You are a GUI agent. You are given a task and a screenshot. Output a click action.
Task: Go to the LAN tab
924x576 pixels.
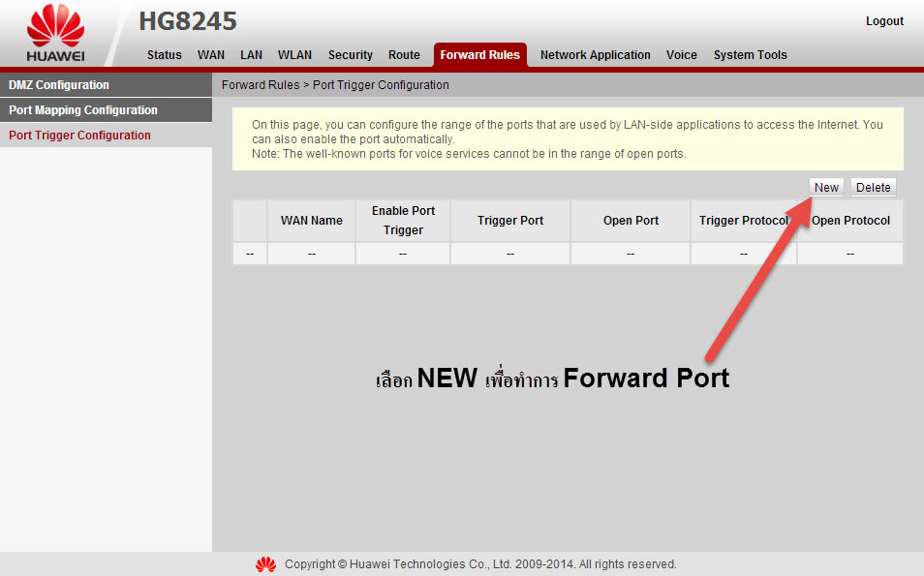tap(251, 55)
